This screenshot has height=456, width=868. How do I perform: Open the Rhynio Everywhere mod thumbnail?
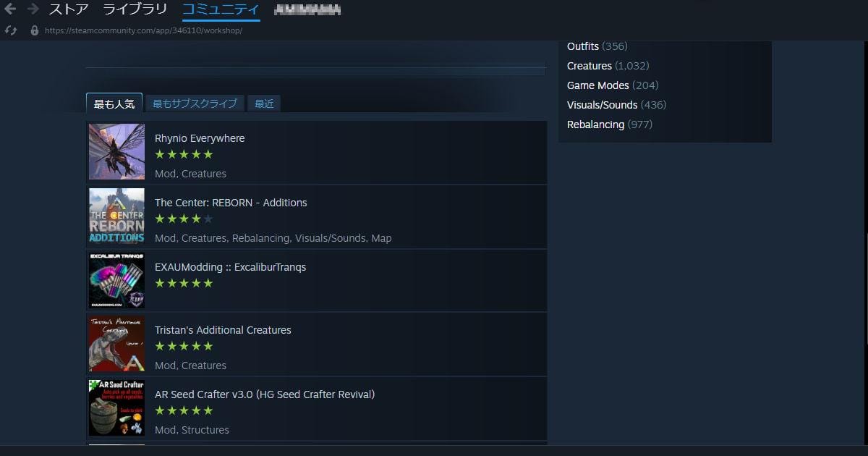click(116, 151)
